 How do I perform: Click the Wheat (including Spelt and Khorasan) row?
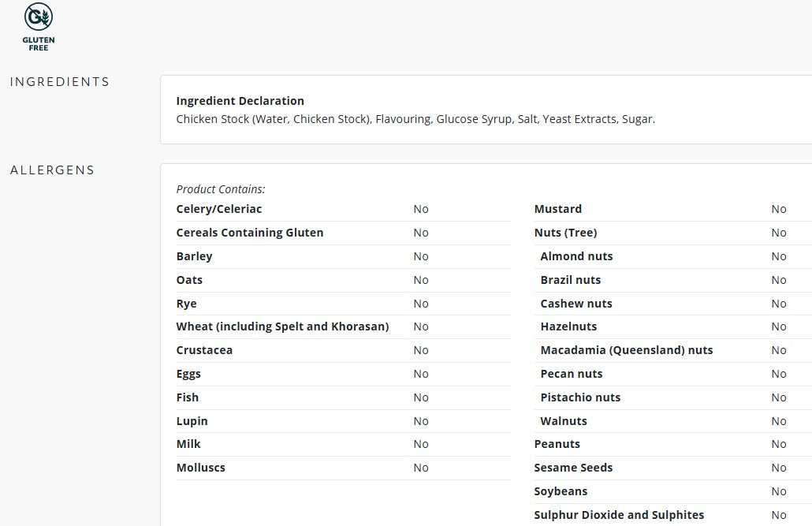(344, 326)
